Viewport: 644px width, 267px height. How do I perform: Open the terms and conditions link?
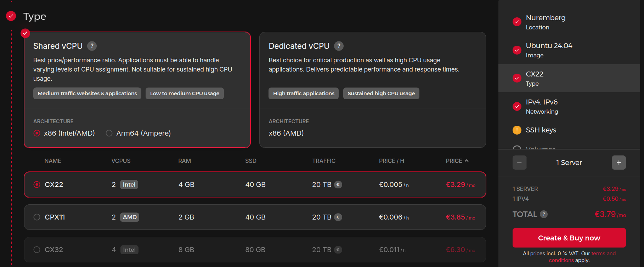(582, 257)
